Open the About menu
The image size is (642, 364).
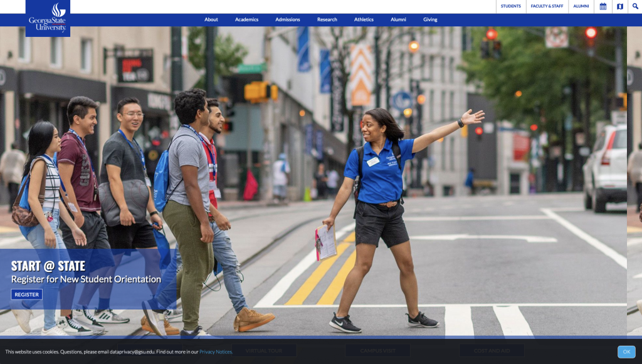pos(211,19)
